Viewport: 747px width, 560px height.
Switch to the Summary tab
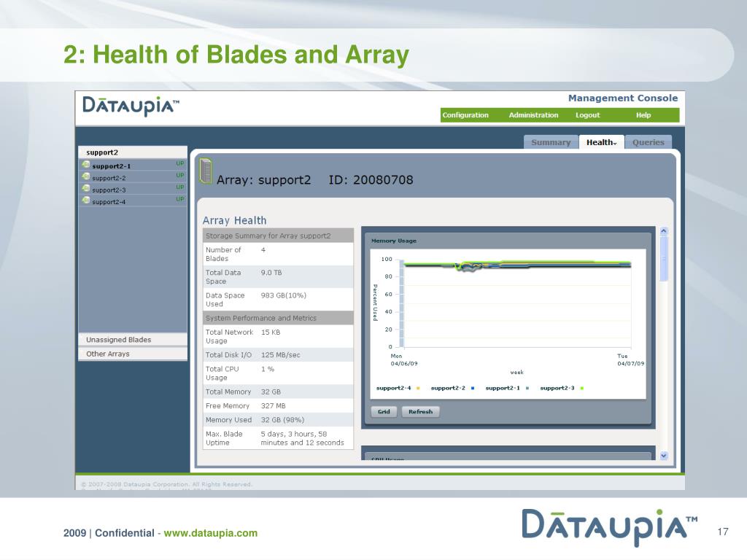(x=551, y=142)
